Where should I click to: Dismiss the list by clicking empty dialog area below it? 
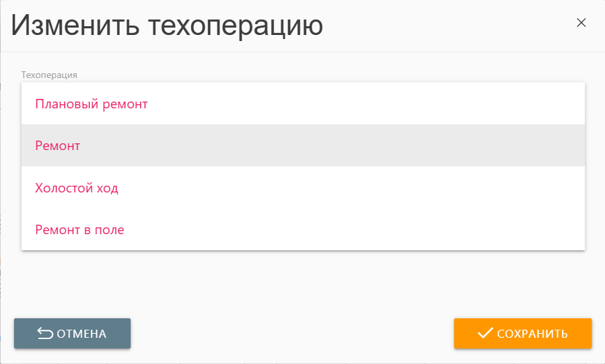(303, 283)
